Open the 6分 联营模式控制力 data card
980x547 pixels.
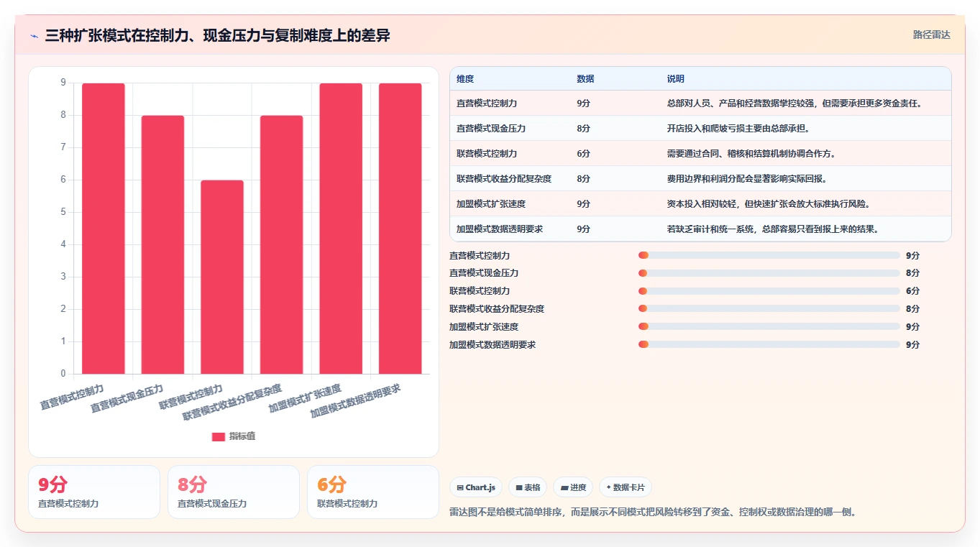pyautogui.click(x=373, y=492)
